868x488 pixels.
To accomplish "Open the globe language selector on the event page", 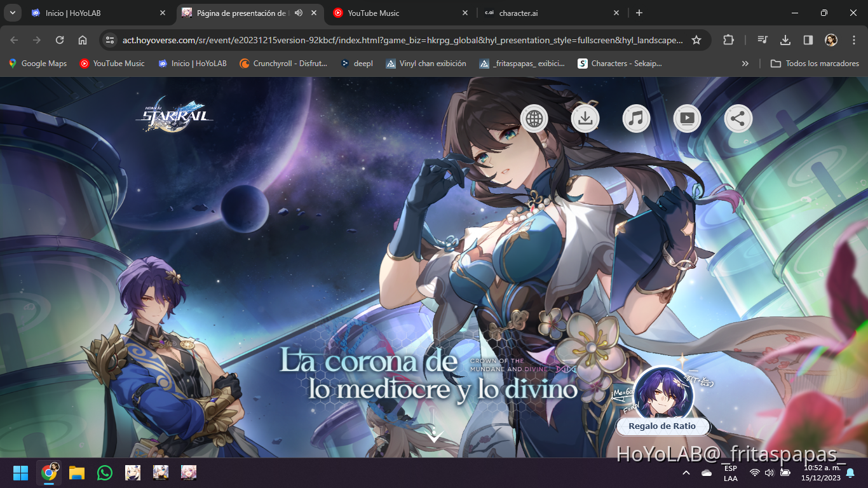I will tap(534, 118).
